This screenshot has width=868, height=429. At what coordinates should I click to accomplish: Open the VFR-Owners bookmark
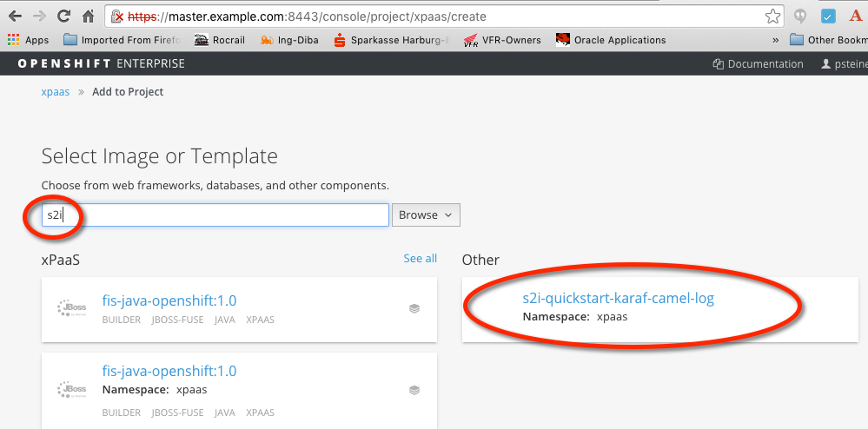tap(502, 40)
